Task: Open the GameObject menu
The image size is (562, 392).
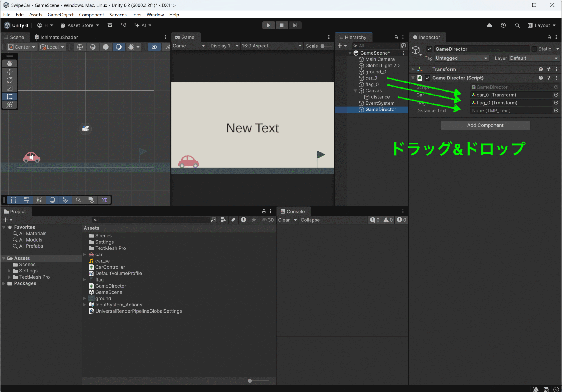Action: [x=61, y=15]
